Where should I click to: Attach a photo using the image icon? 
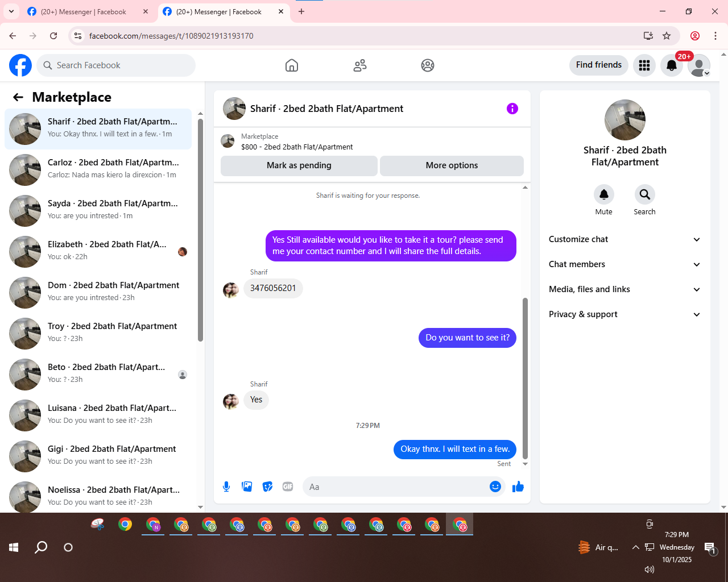point(247,487)
